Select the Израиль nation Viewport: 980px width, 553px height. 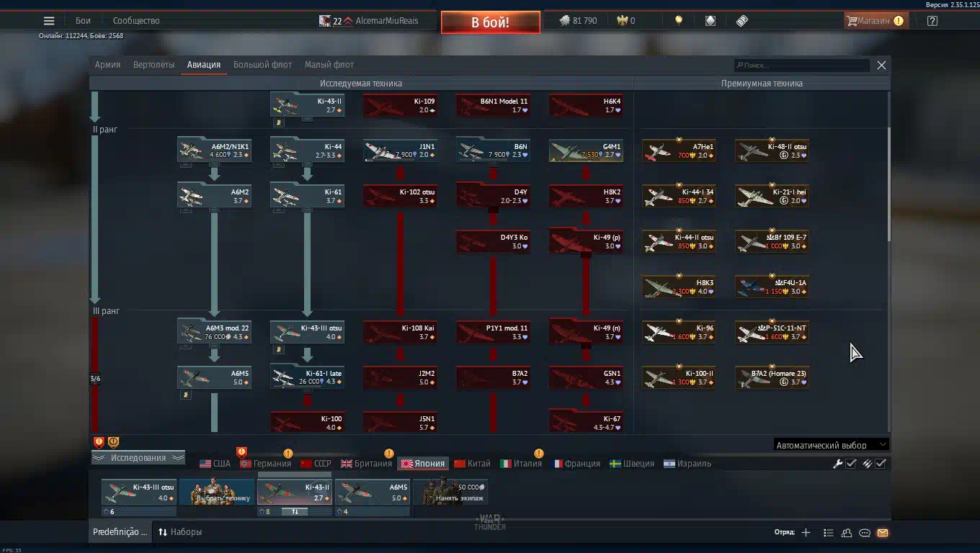[687, 464]
